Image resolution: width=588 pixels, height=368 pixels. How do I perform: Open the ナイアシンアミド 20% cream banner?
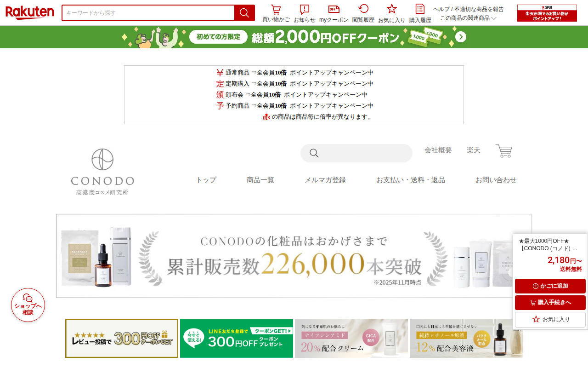coord(351,339)
